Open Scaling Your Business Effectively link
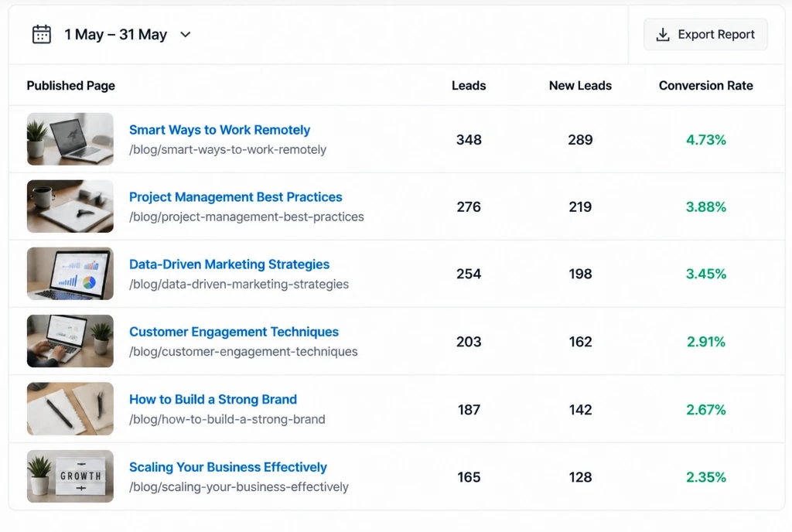 [x=228, y=467]
